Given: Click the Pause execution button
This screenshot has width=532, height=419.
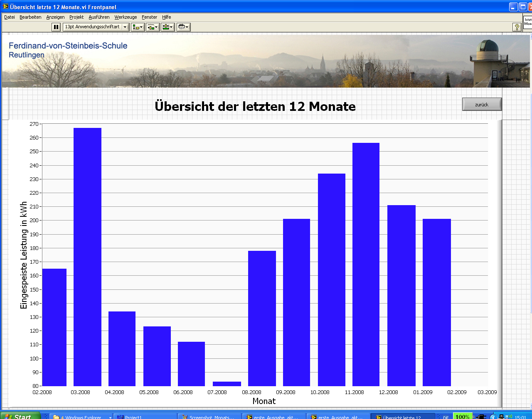Looking at the screenshot, I should pyautogui.click(x=56, y=27).
